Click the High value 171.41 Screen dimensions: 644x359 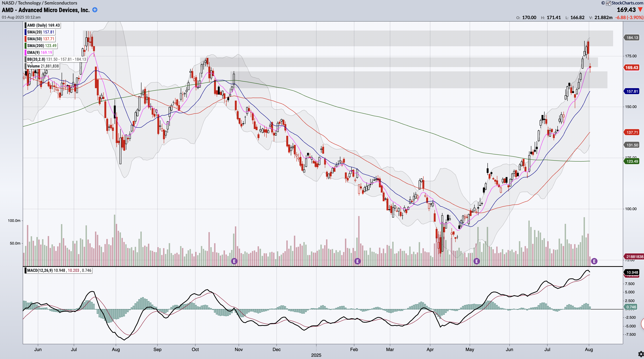[x=553, y=18]
